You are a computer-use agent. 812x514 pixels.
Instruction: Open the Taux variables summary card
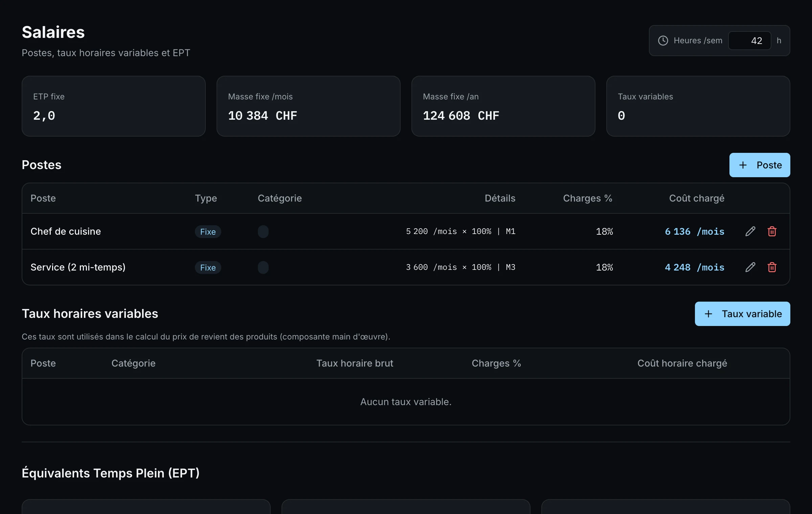[698, 106]
